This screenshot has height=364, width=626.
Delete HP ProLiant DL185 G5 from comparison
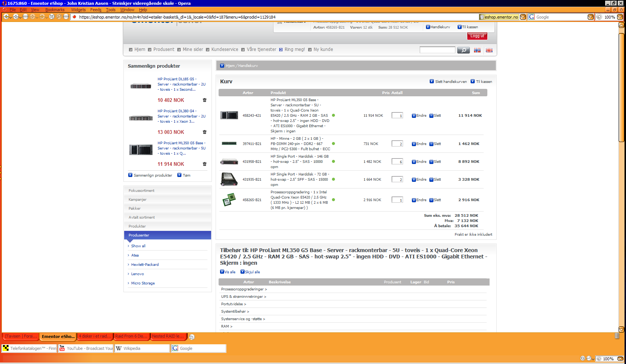click(x=204, y=100)
